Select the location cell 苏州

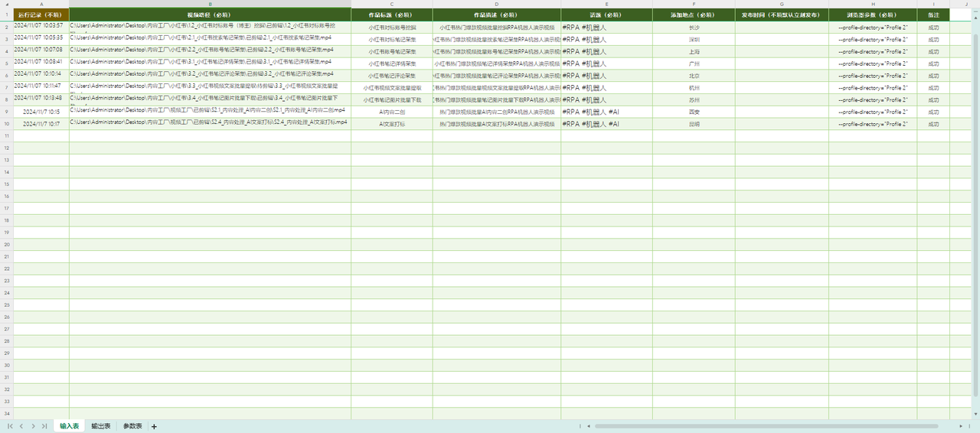click(x=694, y=99)
